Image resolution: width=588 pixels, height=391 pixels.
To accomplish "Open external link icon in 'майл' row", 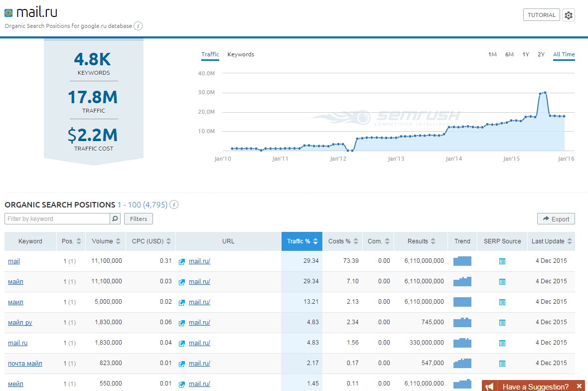I will [x=182, y=282].
